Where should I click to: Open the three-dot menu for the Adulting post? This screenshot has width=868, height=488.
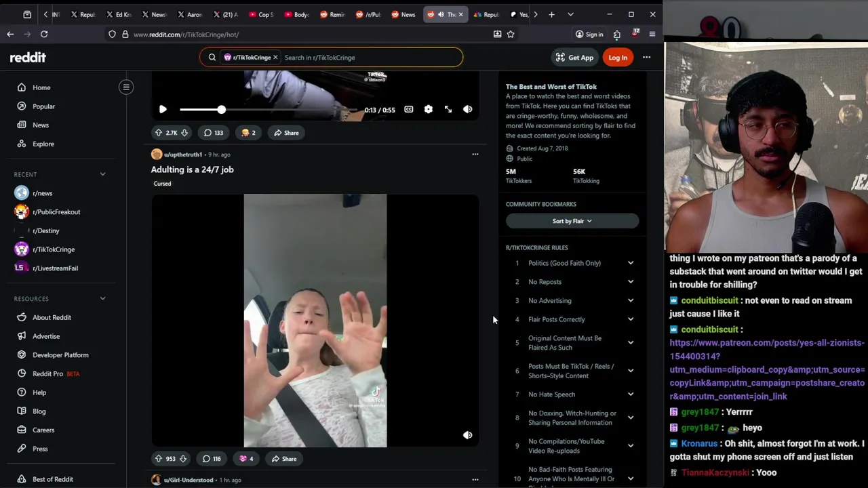475,155
